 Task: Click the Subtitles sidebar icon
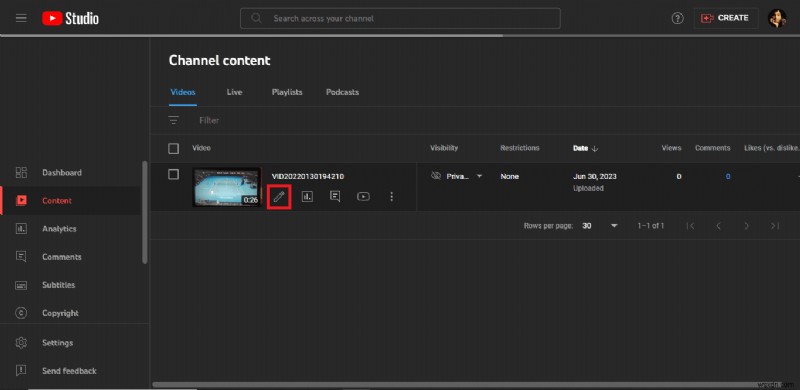[21, 285]
